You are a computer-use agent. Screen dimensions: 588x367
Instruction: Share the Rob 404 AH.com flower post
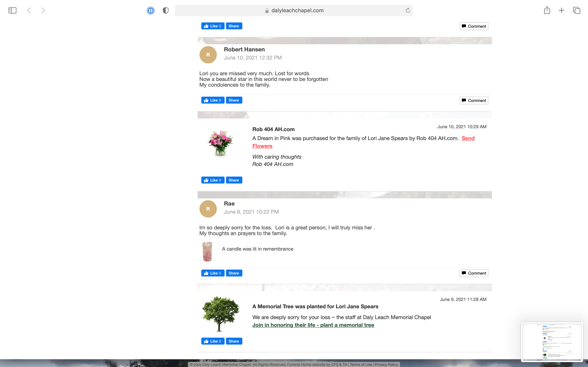click(234, 180)
